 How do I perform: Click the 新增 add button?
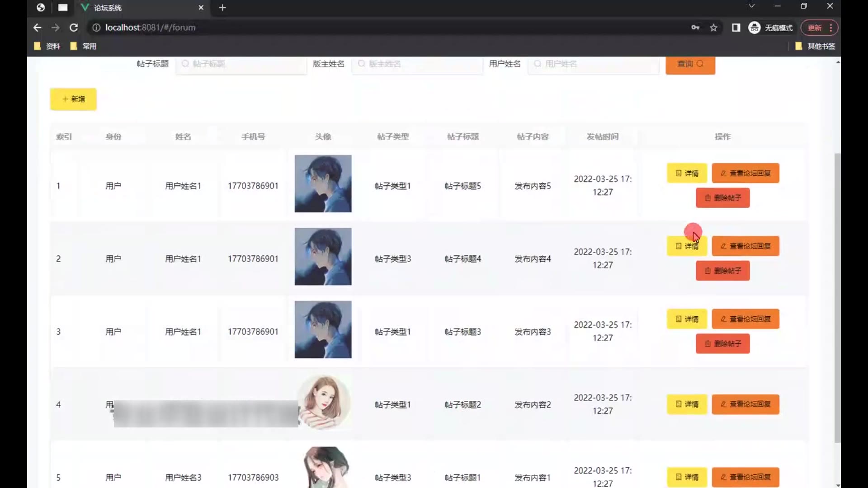coord(73,99)
